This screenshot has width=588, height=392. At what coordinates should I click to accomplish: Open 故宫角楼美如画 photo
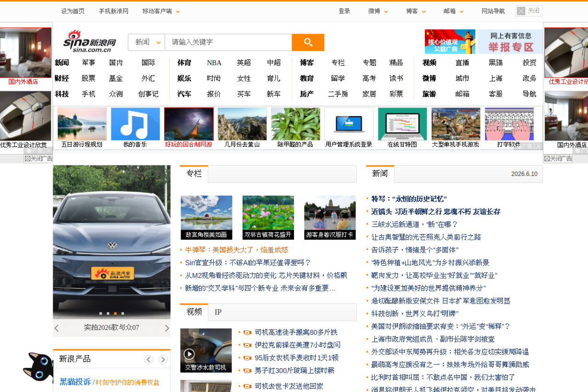pos(206,217)
